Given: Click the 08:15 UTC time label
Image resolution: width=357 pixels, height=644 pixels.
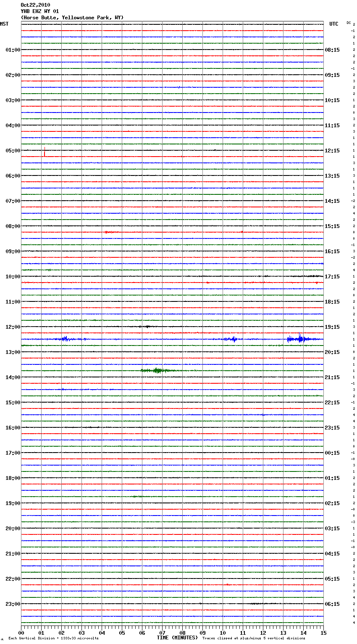Looking at the screenshot, I should point(332,50).
